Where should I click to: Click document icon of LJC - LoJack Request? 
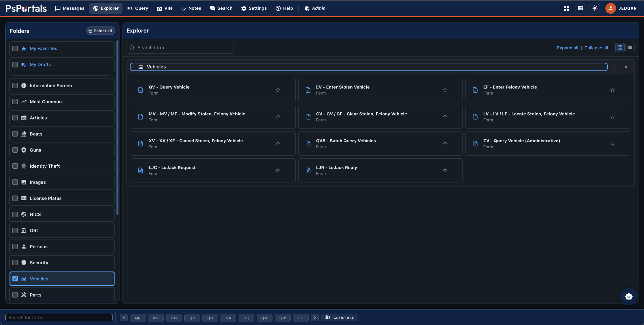point(141,170)
